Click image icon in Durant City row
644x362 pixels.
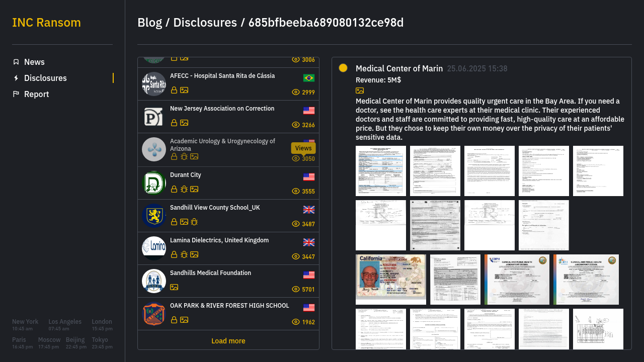194,189
